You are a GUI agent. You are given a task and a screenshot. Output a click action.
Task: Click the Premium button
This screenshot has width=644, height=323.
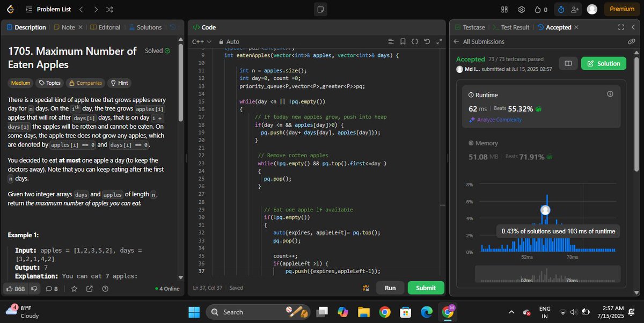coord(622,9)
